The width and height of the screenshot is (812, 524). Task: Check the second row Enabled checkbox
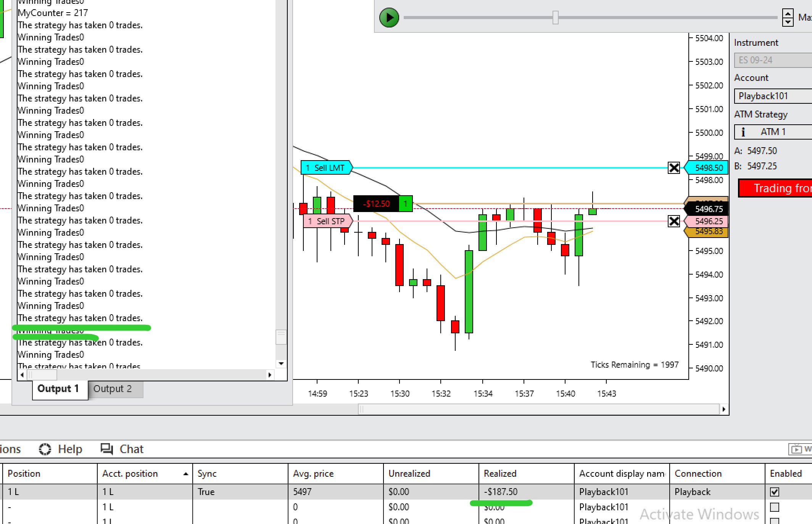pos(774,507)
